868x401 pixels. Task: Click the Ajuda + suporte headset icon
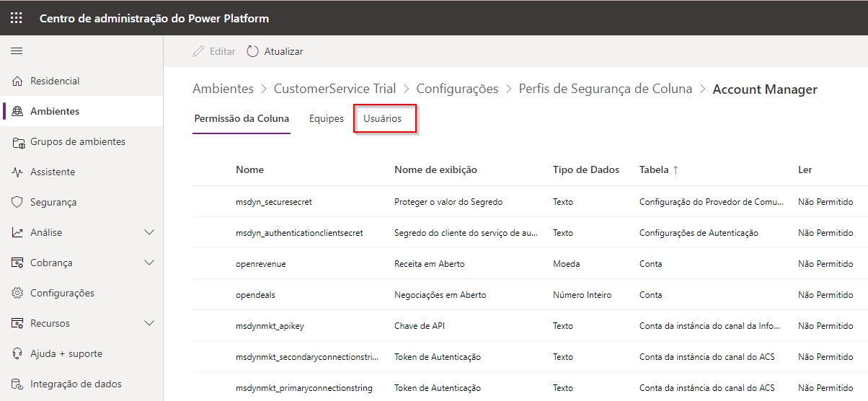click(x=18, y=354)
